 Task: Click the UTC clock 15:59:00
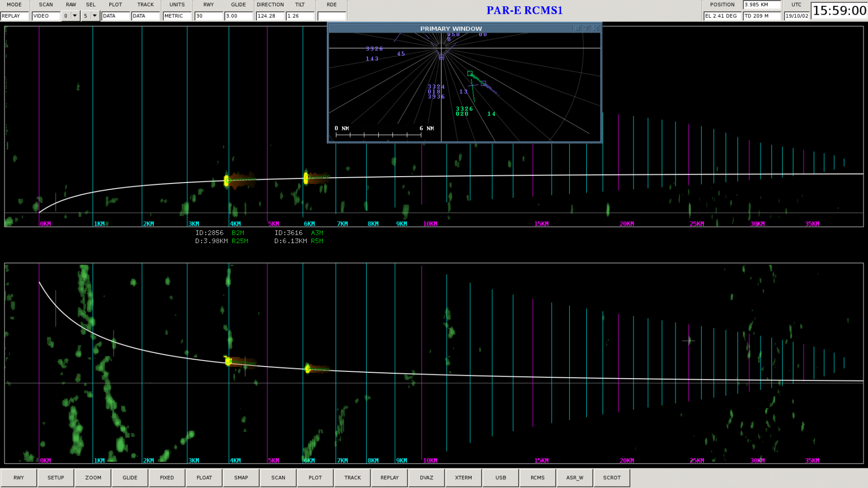click(839, 10)
